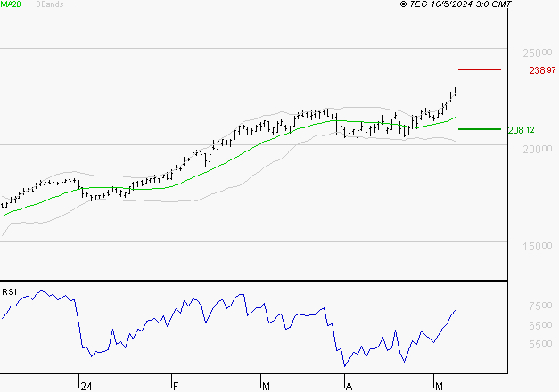Click the red resistance level line
The width and height of the screenshot is (559, 392).
tap(480, 69)
